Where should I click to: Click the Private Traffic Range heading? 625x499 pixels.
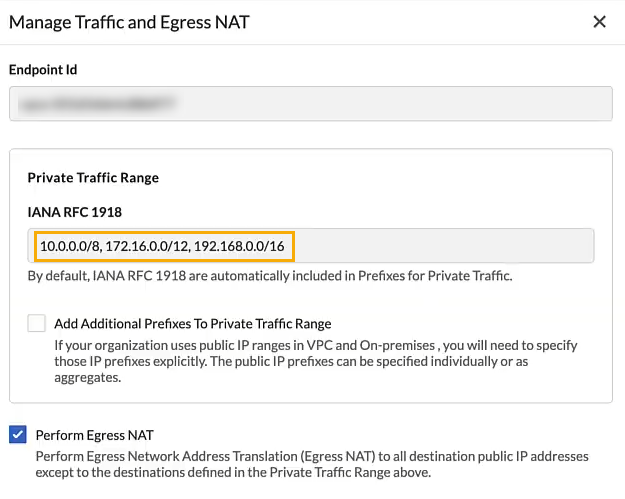tap(93, 178)
